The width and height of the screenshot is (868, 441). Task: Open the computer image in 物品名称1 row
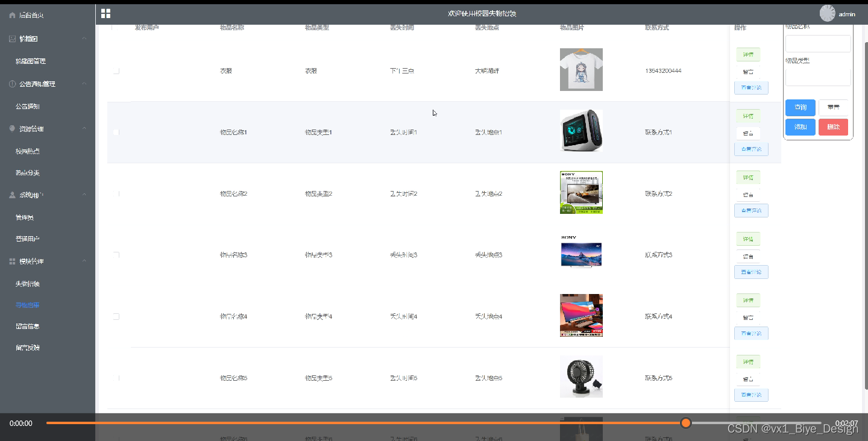(581, 131)
